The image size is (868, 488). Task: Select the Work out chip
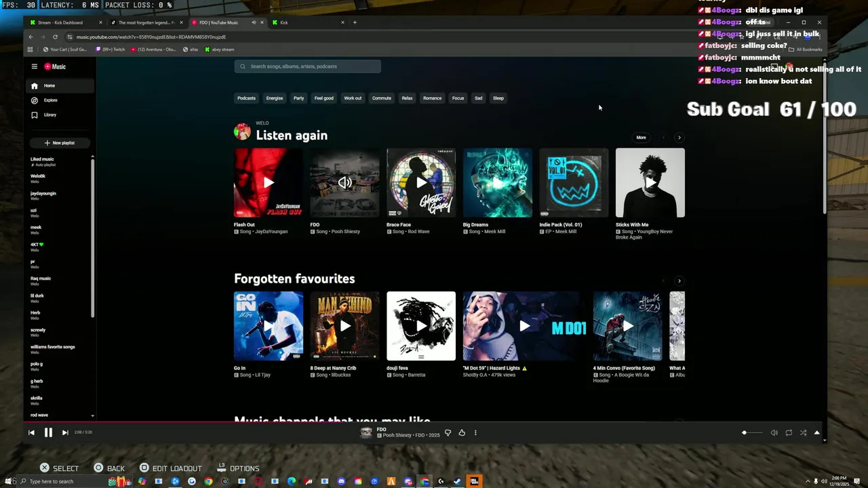point(353,98)
